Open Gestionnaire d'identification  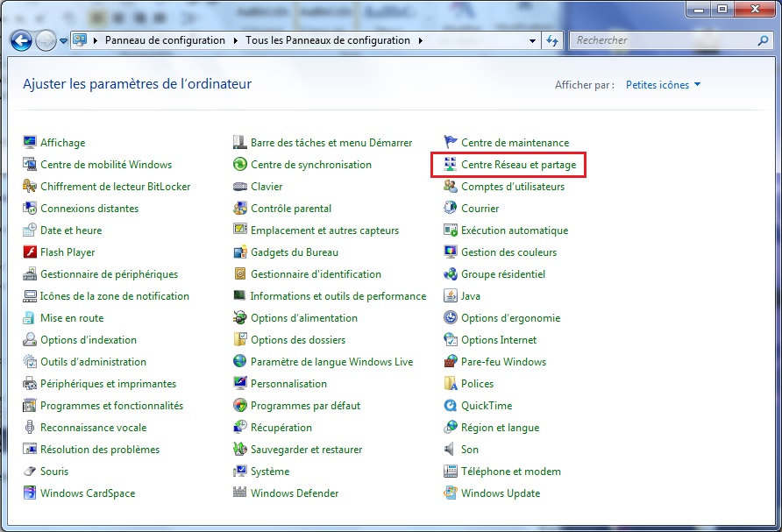[x=316, y=274]
